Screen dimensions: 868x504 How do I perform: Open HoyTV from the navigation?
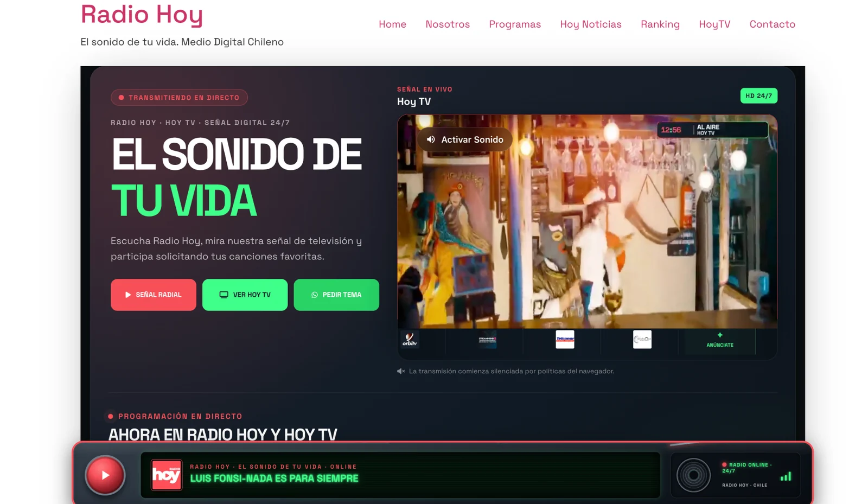coord(714,24)
